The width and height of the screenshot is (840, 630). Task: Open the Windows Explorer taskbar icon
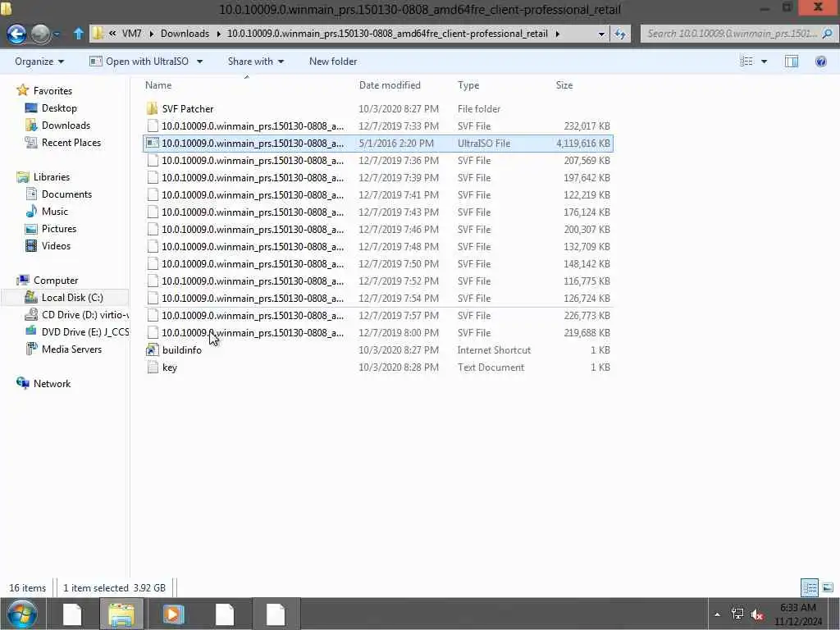[121, 614]
